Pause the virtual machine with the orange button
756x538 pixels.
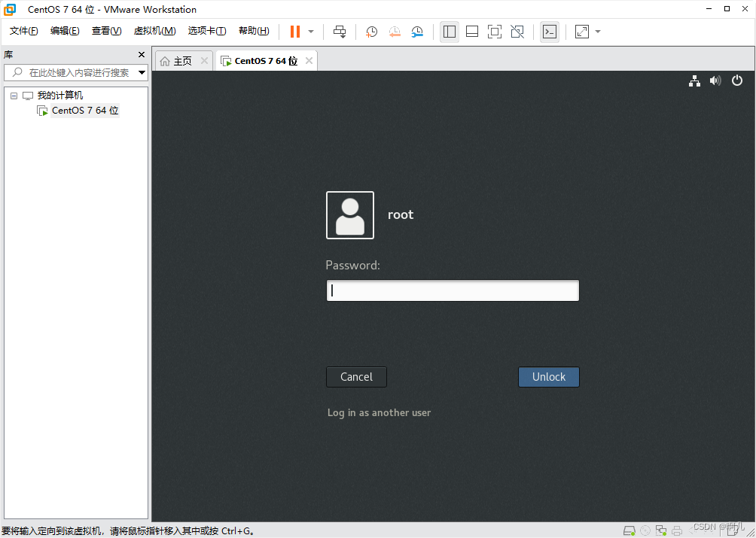click(295, 32)
